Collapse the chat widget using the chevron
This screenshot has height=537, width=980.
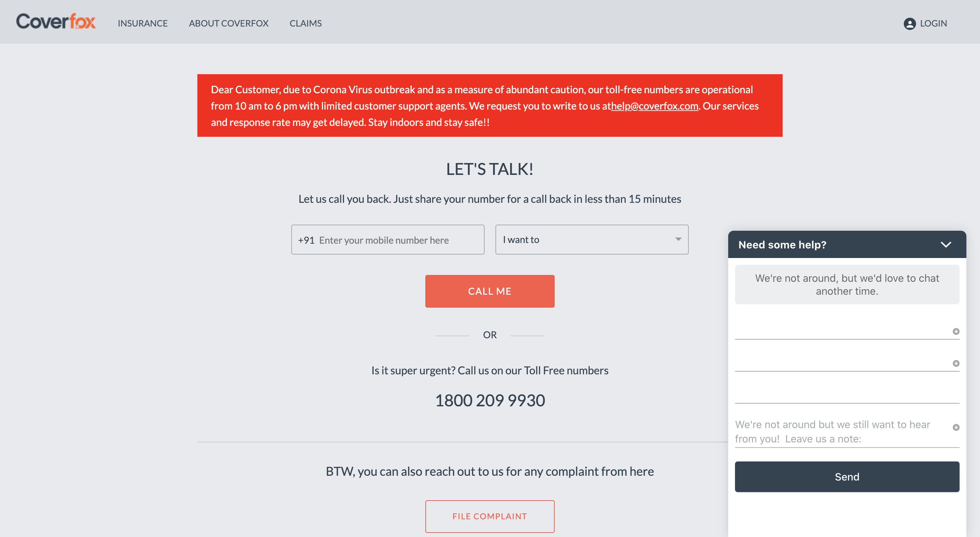click(x=946, y=245)
